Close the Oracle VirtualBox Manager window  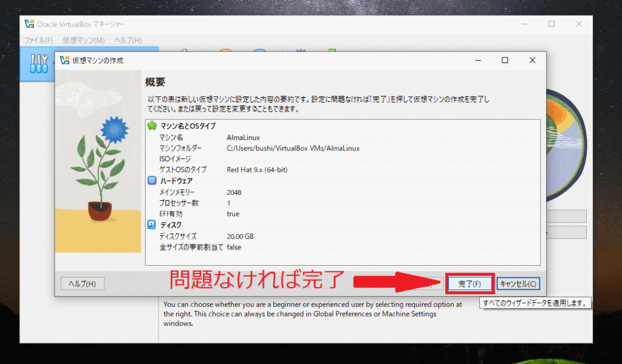click(579, 24)
